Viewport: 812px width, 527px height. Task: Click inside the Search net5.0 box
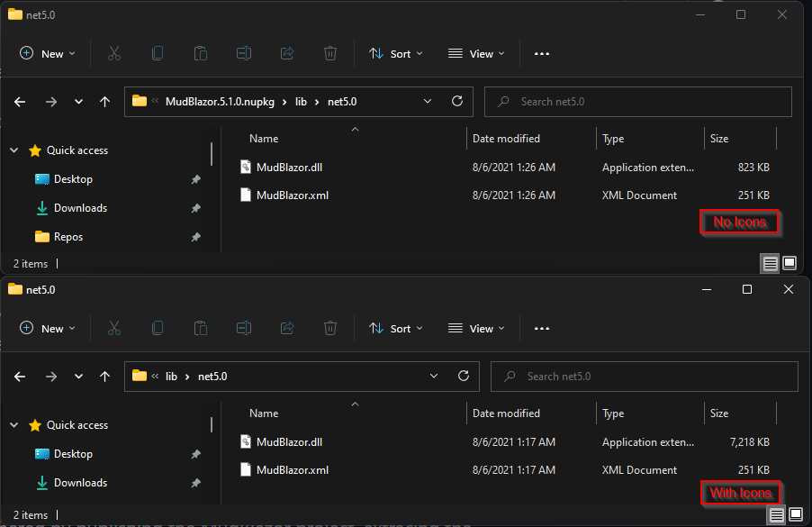637,101
